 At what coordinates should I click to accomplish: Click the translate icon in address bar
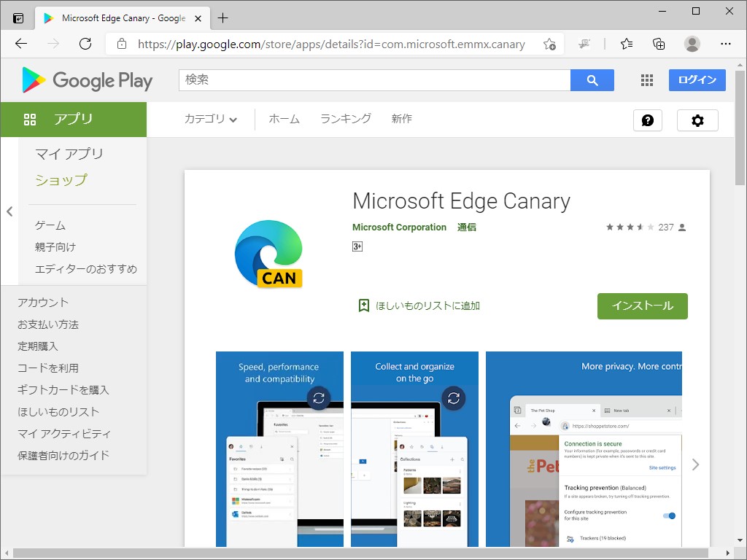584,44
